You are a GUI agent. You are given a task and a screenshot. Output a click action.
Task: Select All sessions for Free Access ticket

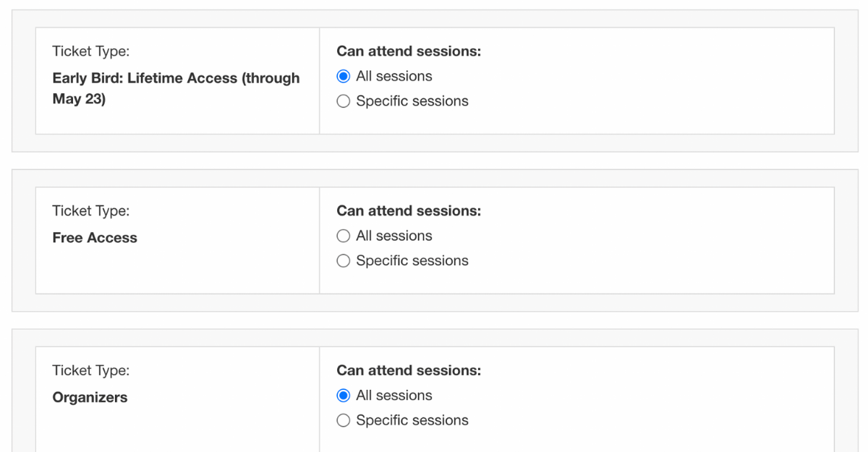click(x=343, y=236)
